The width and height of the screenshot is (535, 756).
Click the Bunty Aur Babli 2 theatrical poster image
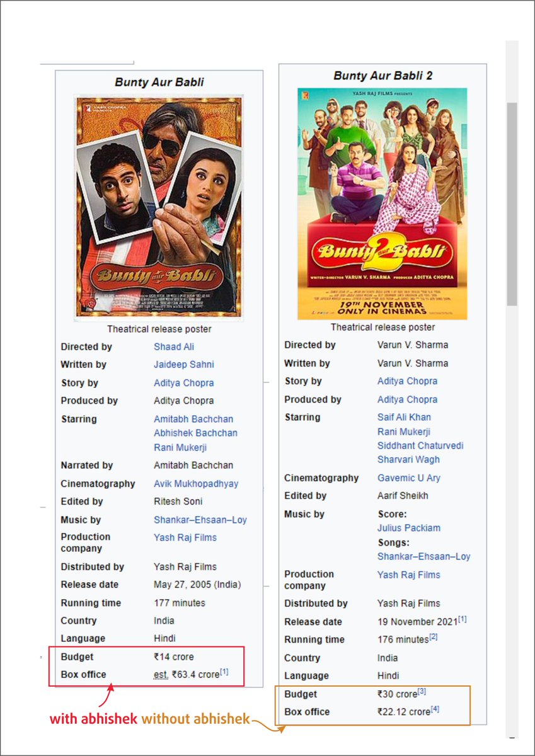click(x=383, y=203)
